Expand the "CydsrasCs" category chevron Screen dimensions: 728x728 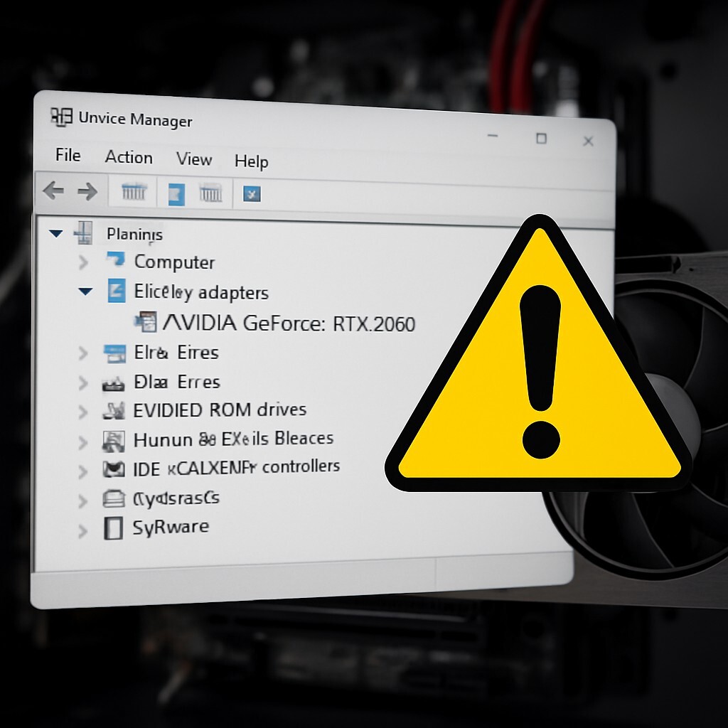[x=83, y=501]
